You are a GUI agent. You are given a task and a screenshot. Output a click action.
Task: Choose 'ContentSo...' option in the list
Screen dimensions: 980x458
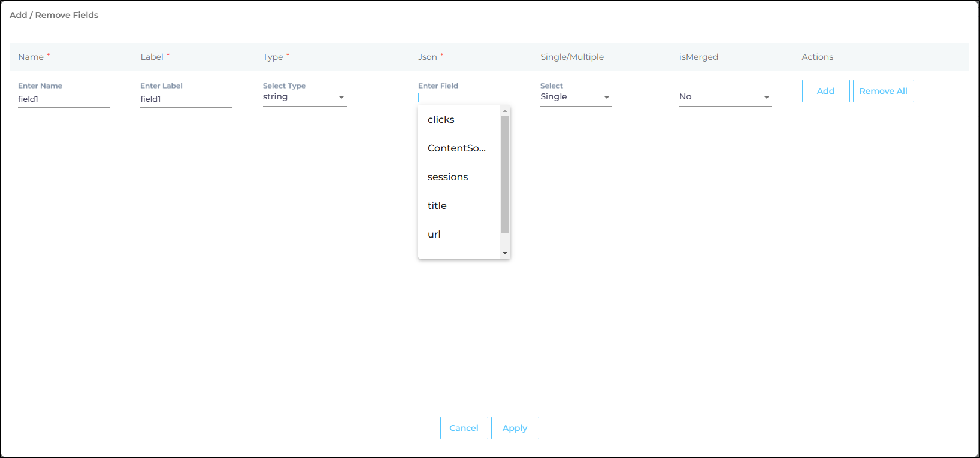[456, 148]
